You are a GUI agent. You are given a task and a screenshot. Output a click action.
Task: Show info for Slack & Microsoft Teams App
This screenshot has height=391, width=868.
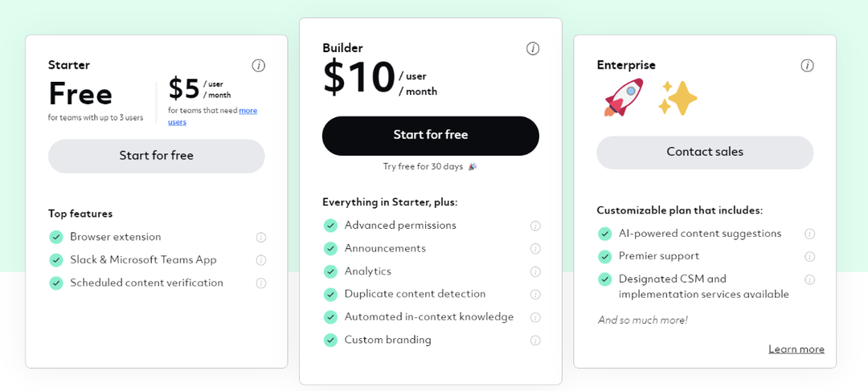261,260
